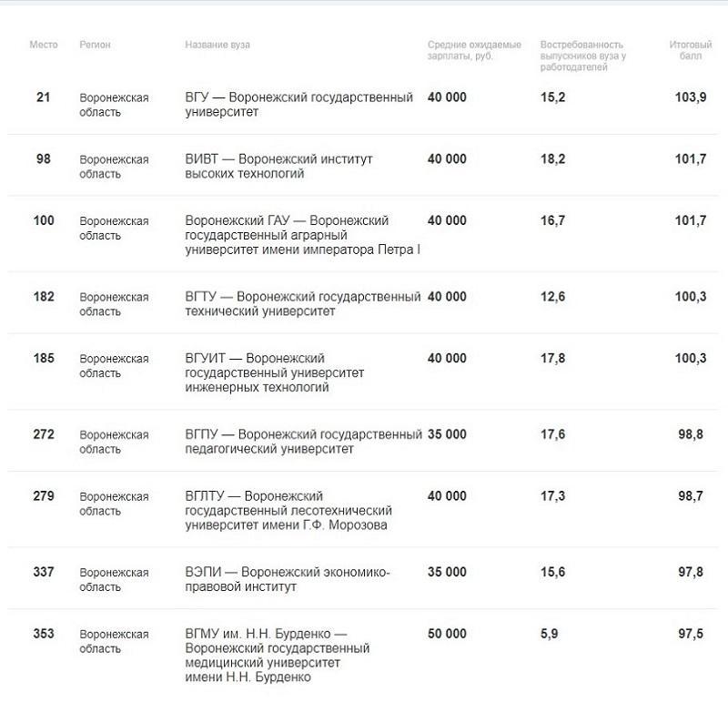Click the ВГМУ им. Н.Н. Бурденко name

pyautogui.click(x=277, y=655)
